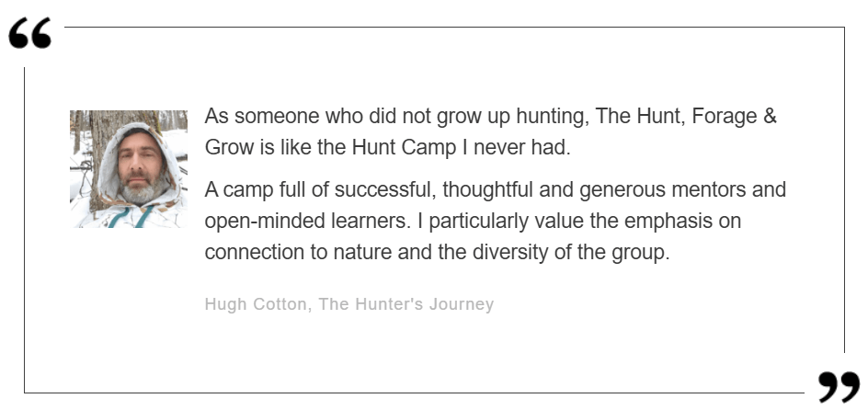Open Hugh Cotton's profile photo
Image resolution: width=868 pixels, height=410 pixels.
point(129,169)
